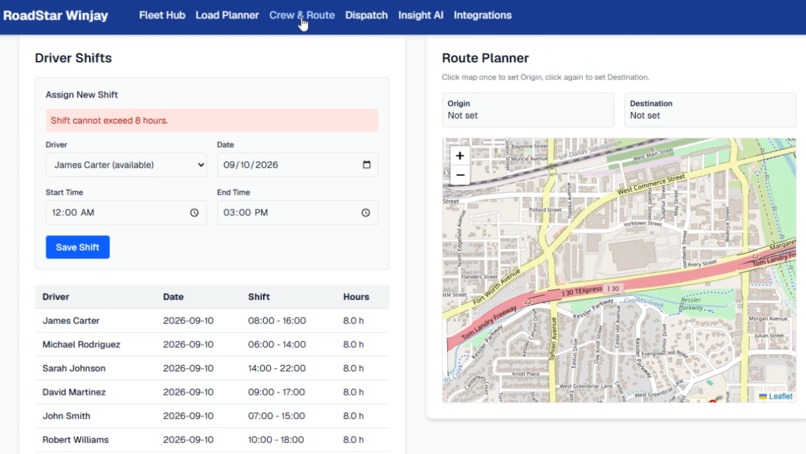Click the End Time clock icon

tap(365, 212)
